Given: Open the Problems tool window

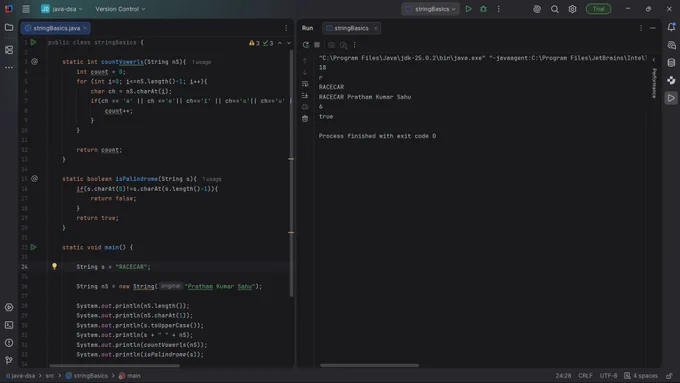Looking at the screenshot, I should pyautogui.click(x=9, y=343).
